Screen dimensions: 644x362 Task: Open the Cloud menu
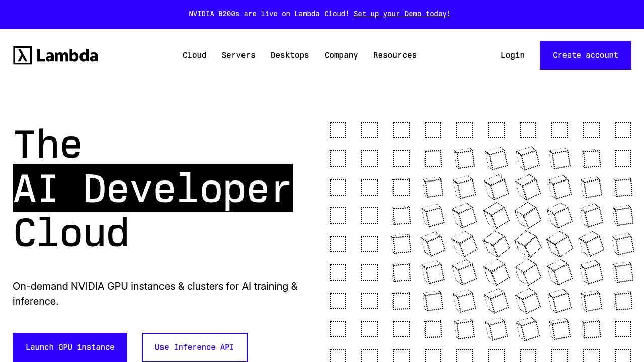click(x=194, y=55)
